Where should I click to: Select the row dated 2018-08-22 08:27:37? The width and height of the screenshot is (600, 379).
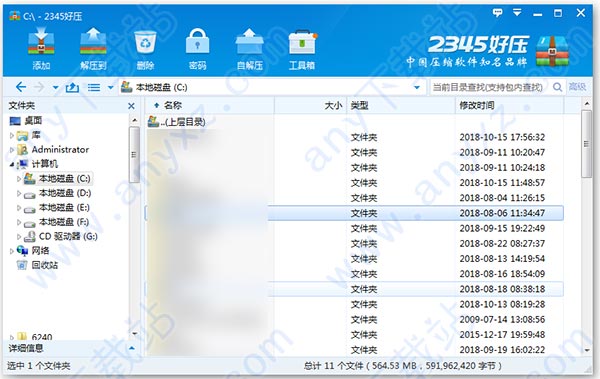[x=354, y=243]
